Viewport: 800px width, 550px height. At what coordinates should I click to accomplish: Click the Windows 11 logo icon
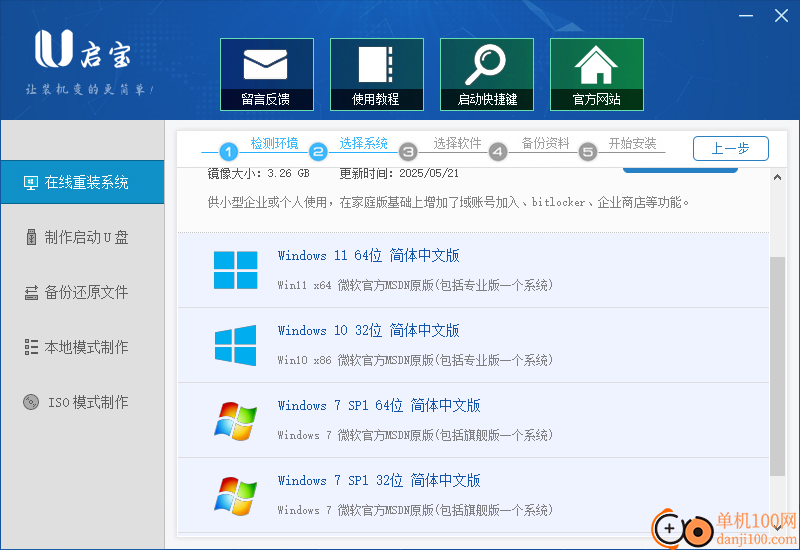pyautogui.click(x=236, y=270)
